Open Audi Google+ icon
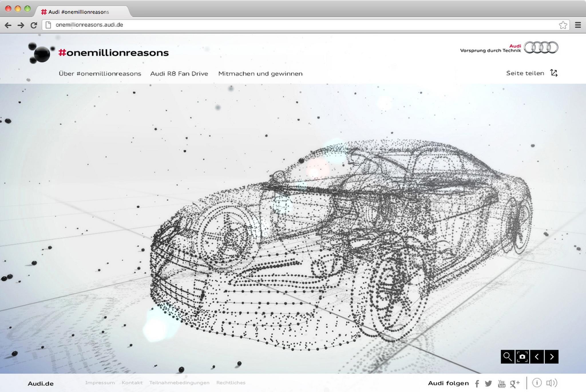 [515, 384]
